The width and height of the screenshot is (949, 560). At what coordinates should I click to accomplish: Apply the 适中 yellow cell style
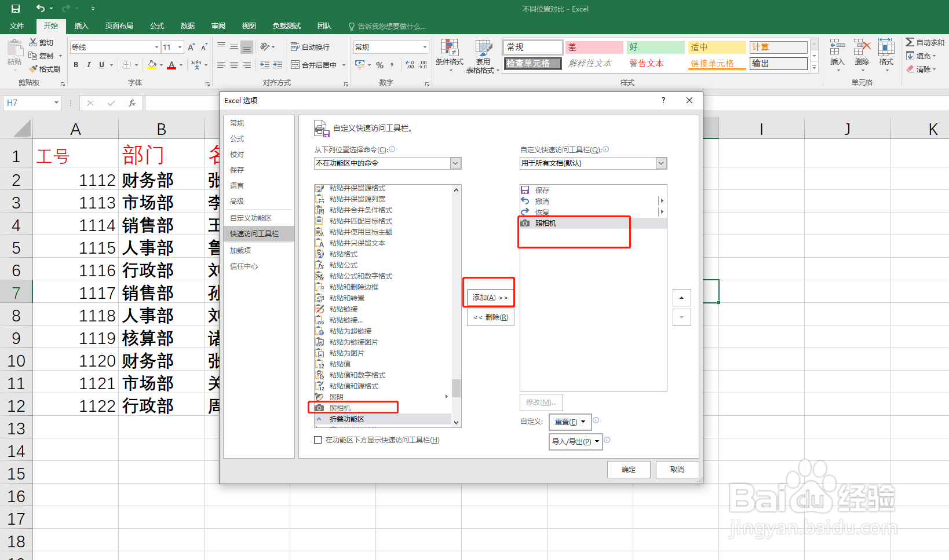[717, 47]
